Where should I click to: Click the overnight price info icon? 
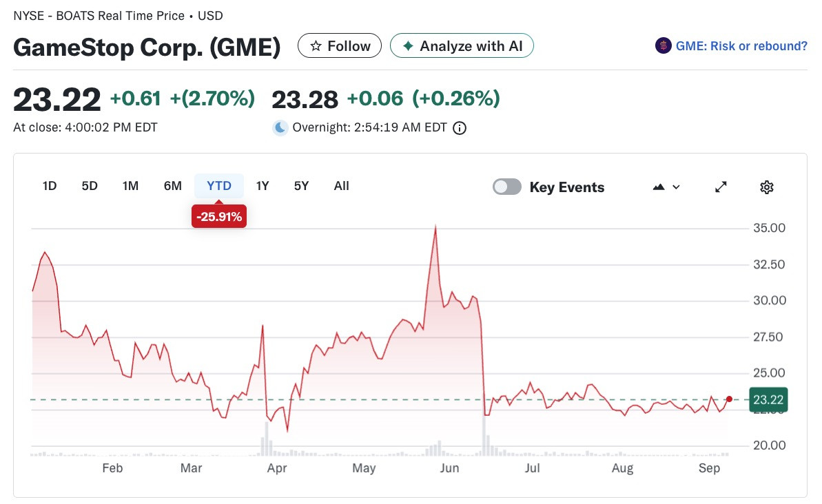click(459, 128)
